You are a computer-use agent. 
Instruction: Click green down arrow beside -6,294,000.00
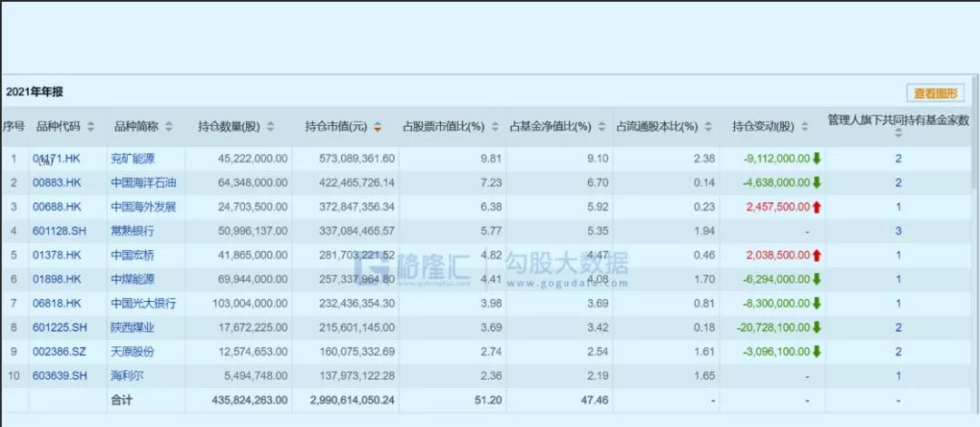pyautogui.click(x=817, y=279)
